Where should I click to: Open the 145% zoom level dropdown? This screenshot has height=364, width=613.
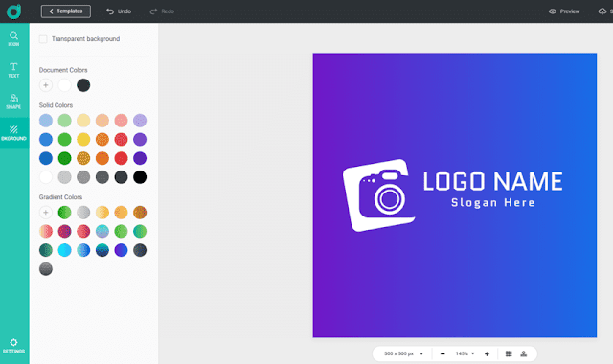coord(465,353)
